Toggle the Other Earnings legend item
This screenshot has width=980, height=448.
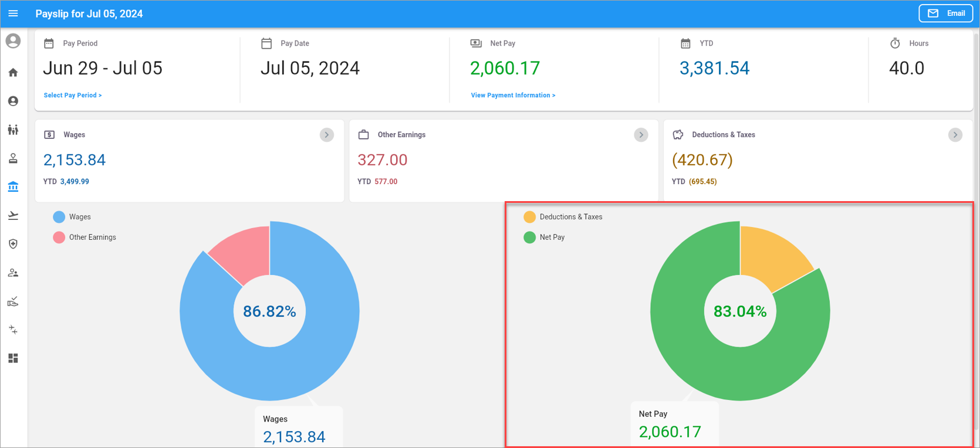(x=85, y=237)
